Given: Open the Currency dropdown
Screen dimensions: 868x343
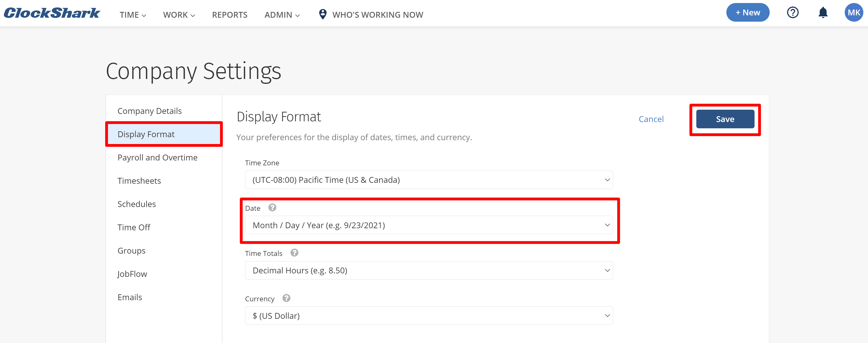Looking at the screenshot, I should [x=429, y=316].
